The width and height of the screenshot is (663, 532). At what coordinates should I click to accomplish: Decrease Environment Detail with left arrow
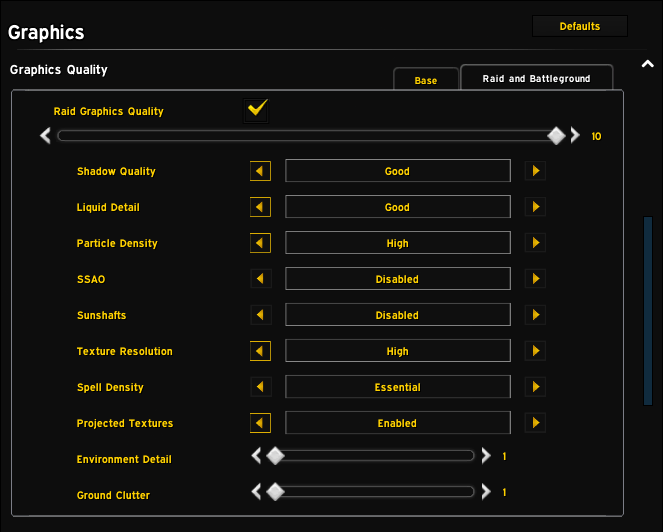[x=256, y=456]
